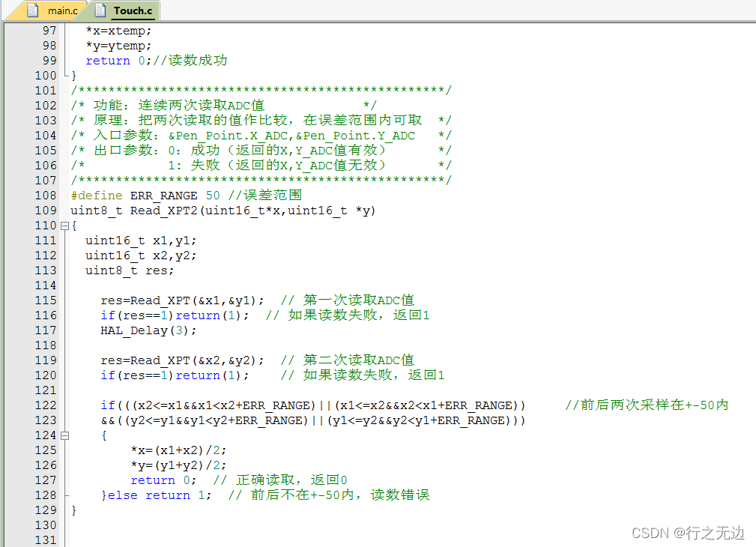This screenshot has width=756, height=547.
Task: Click '}else return 1;' on line 128
Action: coord(156,495)
